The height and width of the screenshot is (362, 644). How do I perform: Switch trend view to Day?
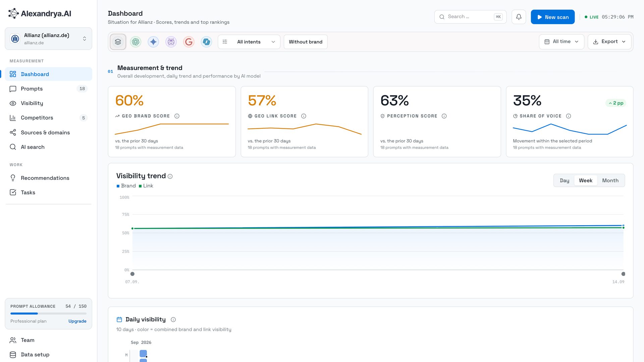(565, 180)
